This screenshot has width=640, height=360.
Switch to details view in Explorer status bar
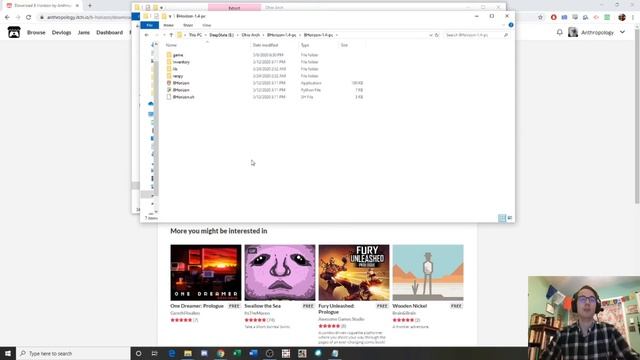pyautogui.click(x=502, y=218)
